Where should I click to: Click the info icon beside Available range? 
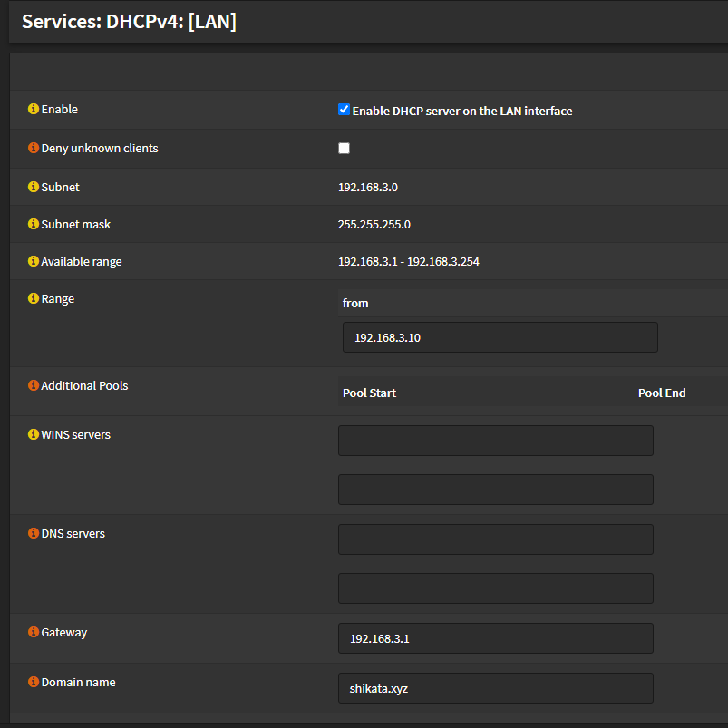point(33,261)
